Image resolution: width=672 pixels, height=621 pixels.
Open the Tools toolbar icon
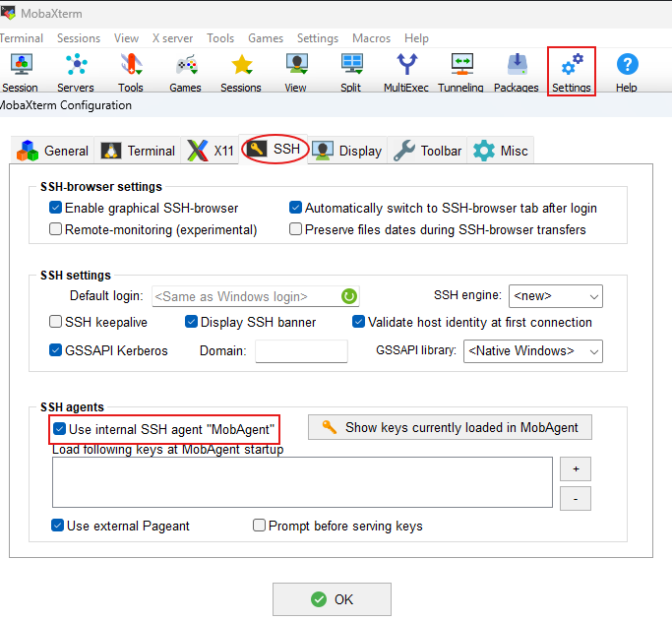131,73
